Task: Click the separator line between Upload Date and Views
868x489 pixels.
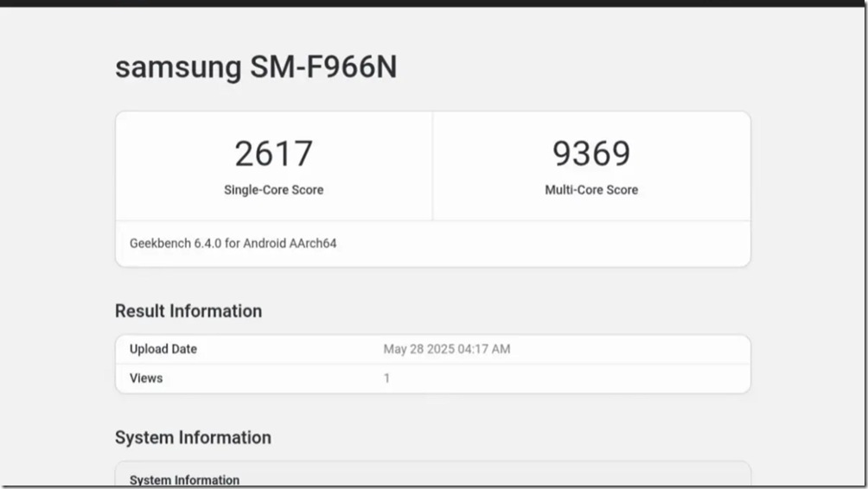Action: pos(432,364)
